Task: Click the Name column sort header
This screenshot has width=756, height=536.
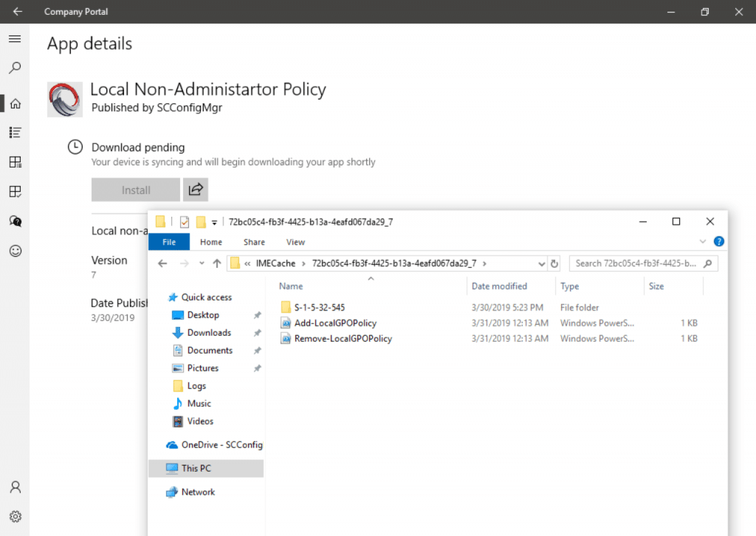Action: pyautogui.click(x=290, y=286)
